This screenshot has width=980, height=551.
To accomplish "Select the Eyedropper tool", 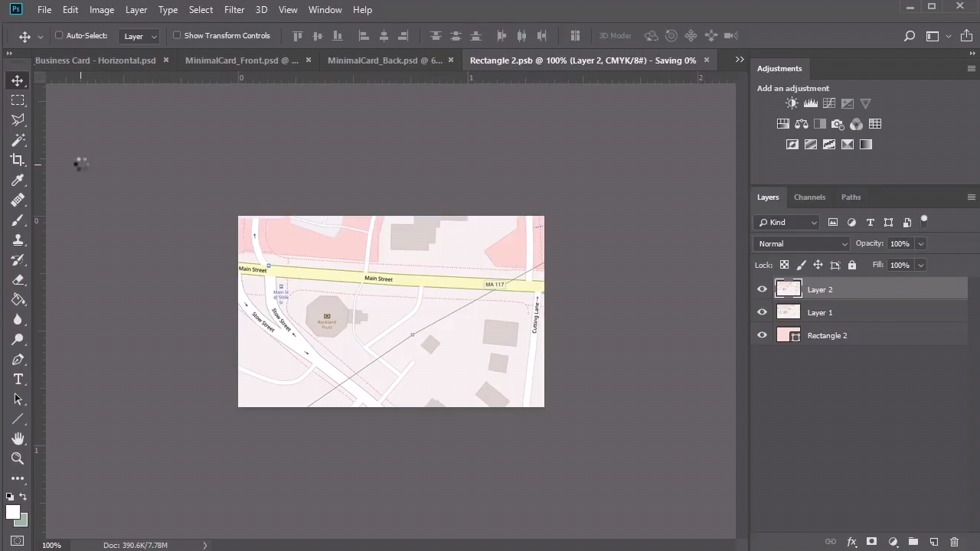I will (18, 180).
